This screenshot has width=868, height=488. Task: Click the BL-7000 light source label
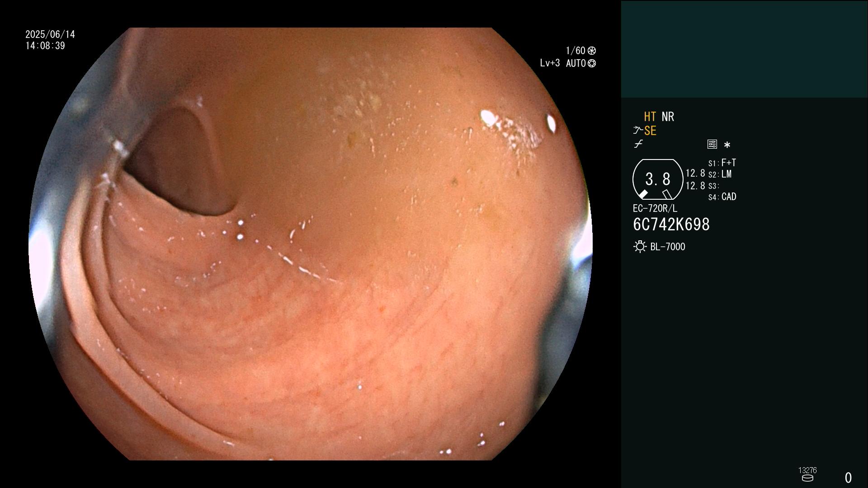[x=668, y=247]
